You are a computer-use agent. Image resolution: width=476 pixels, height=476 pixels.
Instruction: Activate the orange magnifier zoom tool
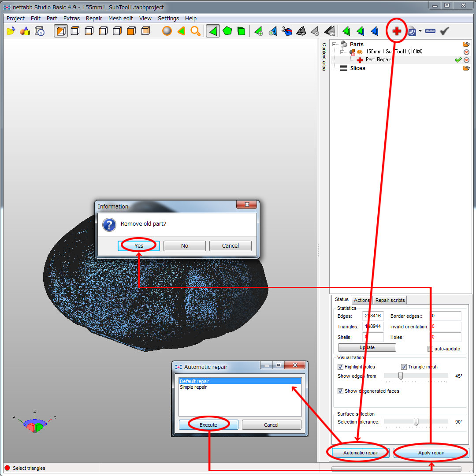[x=195, y=31]
